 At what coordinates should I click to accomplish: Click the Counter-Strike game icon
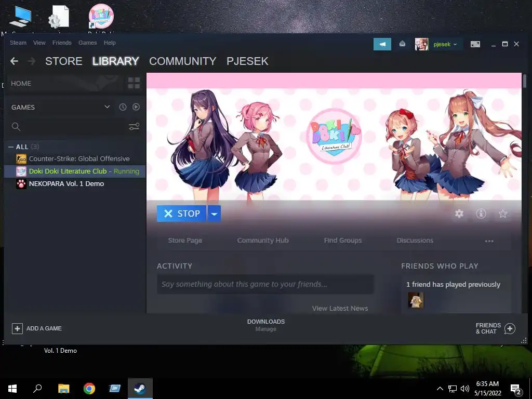(21, 159)
